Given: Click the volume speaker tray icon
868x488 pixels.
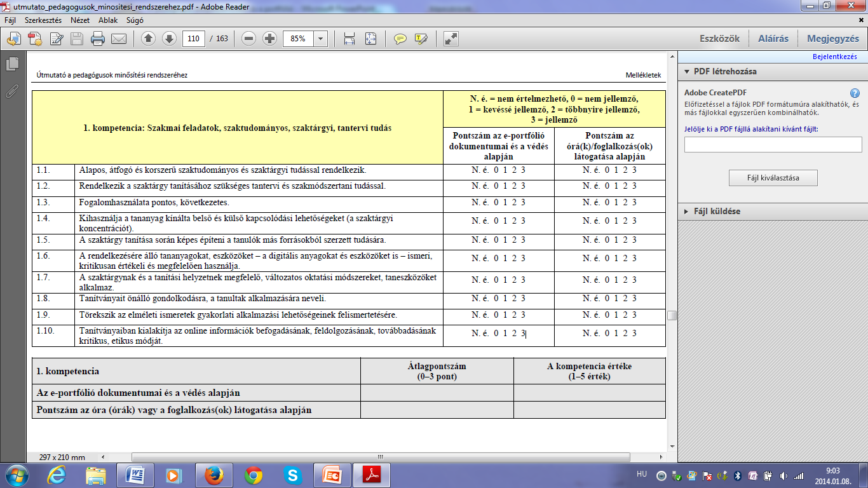Looking at the screenshot, I should pyautogui.click(x=783, y=475).
